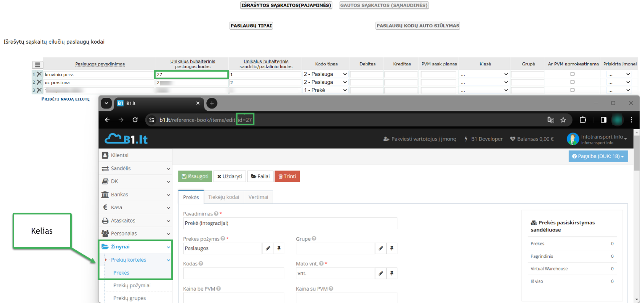The width and height of the screenshot is (644, 306).
Task: Open the Chrome three-dot menu
Action: point(632,120)
